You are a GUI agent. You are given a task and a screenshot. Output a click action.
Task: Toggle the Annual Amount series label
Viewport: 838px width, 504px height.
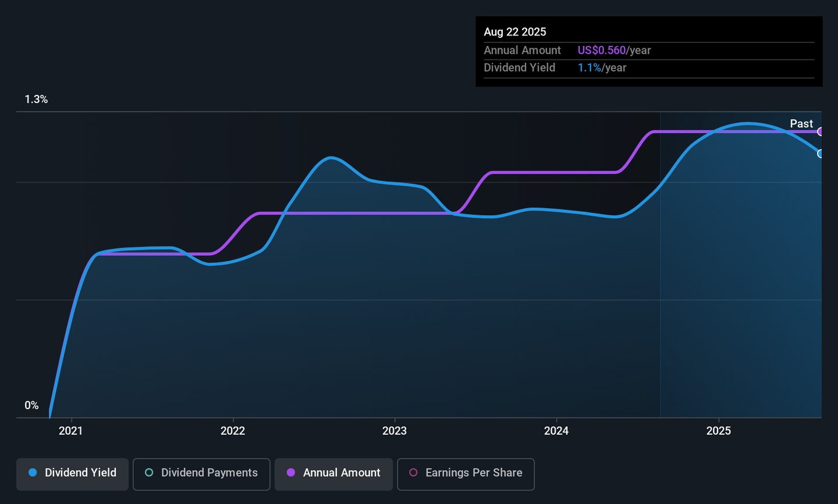pos(341,473)
